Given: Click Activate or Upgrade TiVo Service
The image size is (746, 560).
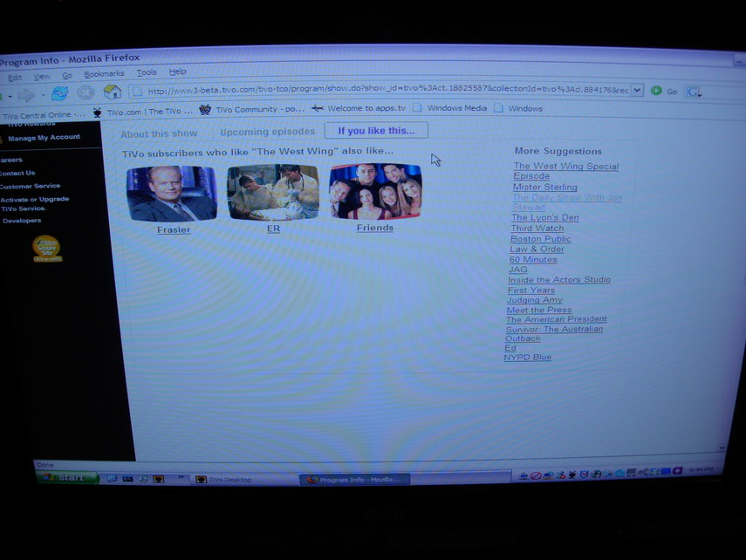Looking at the screenshot, I should coord(35,203).
